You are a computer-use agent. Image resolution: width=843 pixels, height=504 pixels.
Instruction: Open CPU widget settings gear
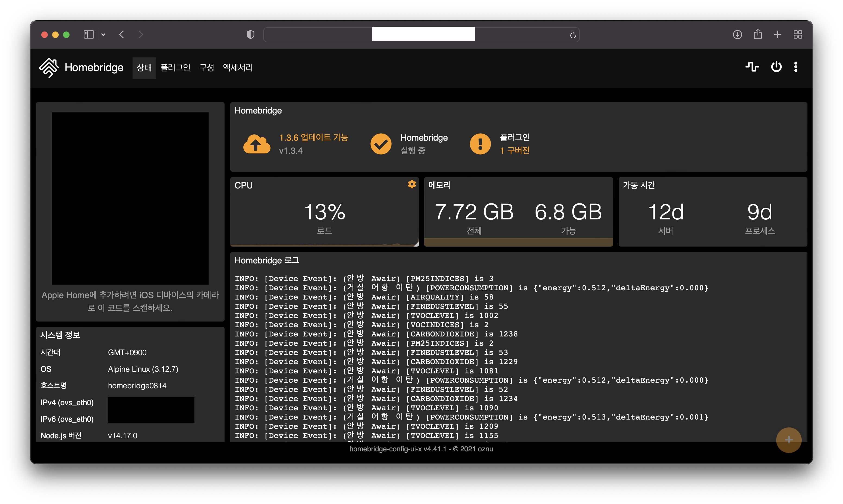412,184
